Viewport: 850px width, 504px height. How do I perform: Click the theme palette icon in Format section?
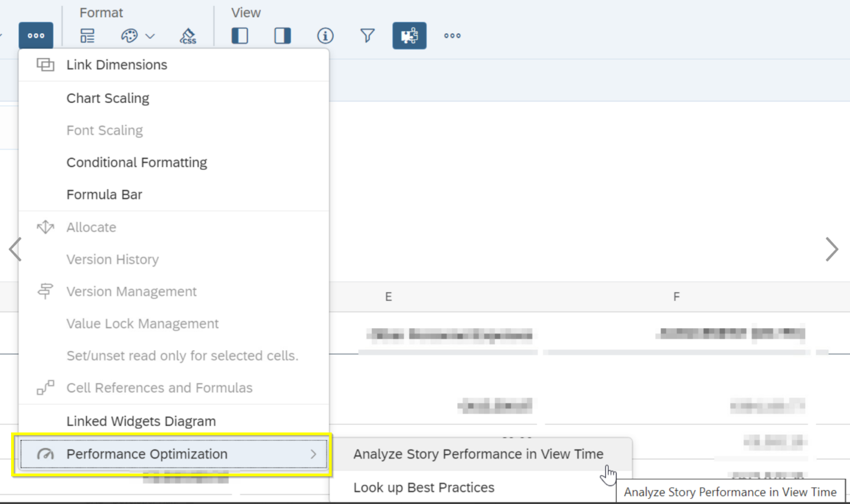(128, 35)
